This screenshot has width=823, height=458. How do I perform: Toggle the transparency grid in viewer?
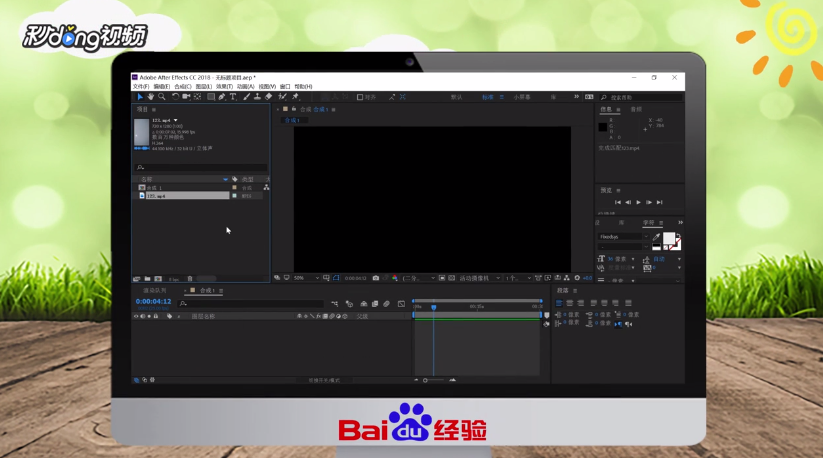(451, 278)
